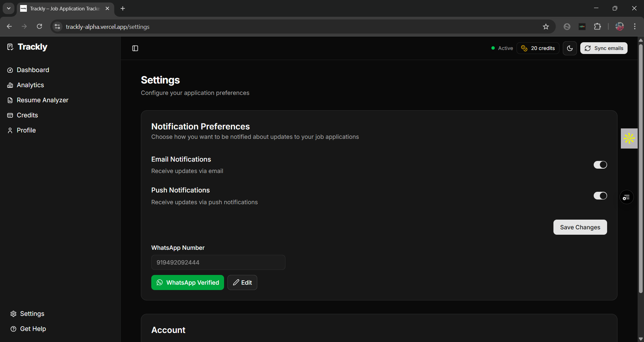Bookmark this page with the star icon

tap(546, 27)
